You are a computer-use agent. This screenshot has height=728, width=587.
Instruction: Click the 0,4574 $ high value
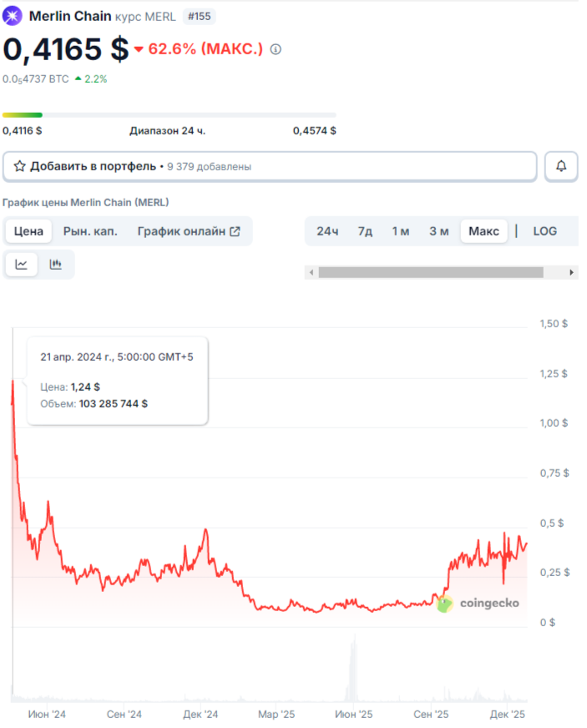coord(315,131)
